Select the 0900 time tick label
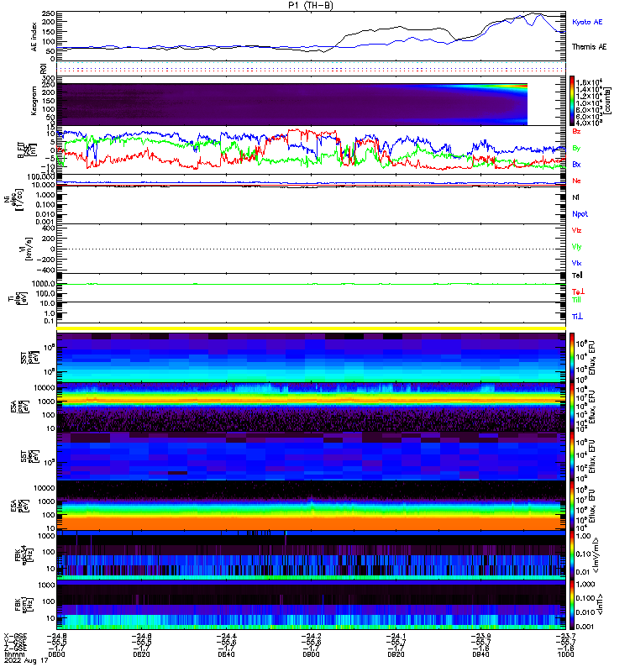The height and width of the screenshot is (672, 630). (x=311, y=654)
